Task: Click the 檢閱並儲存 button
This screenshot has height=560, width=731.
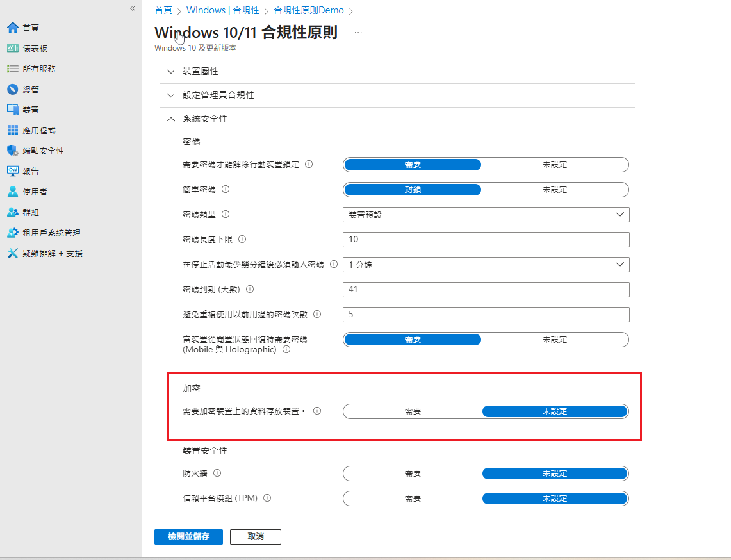Action: [188, 536]
